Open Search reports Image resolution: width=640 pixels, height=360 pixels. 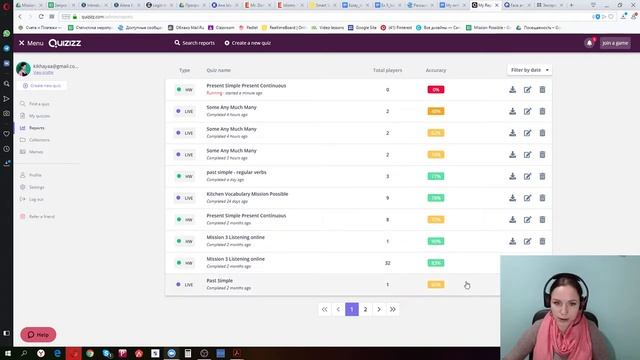[x=194, y=43]
